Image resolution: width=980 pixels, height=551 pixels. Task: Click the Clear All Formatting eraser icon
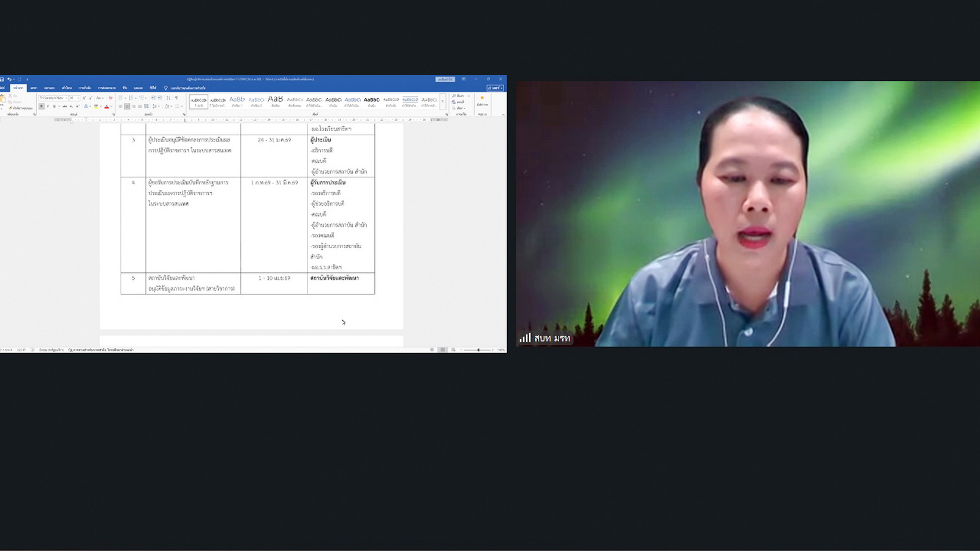tap(110, 98)
